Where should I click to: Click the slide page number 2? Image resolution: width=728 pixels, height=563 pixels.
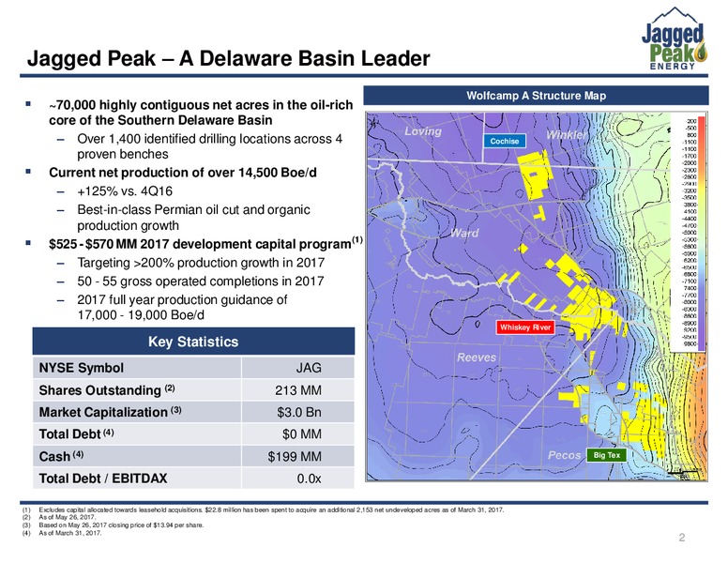point(682,538)
